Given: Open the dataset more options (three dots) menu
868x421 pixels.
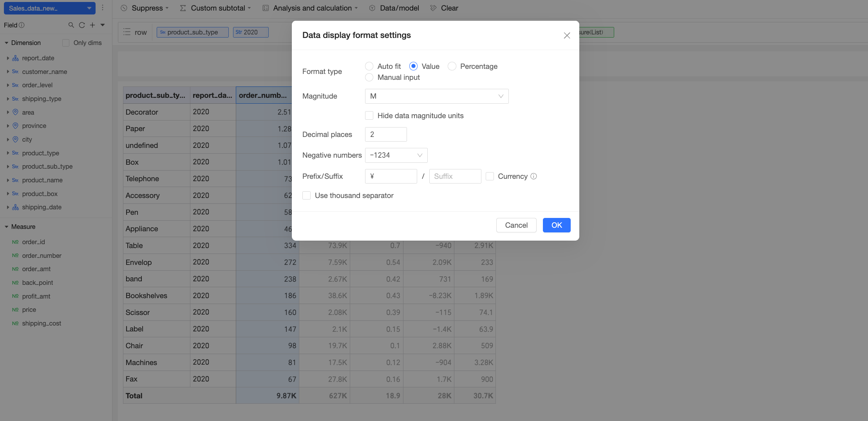Looking at the screenshot, I should pos(103,8).
